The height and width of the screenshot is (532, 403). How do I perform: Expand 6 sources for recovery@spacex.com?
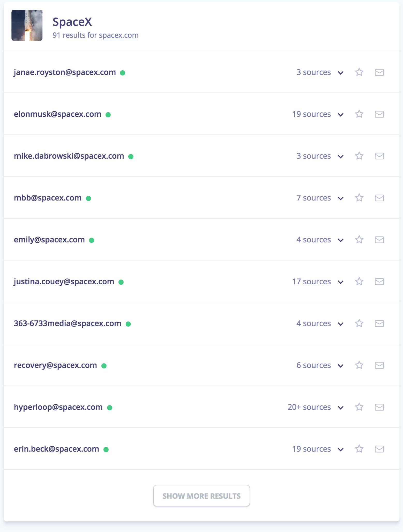(x=341, y=366)
